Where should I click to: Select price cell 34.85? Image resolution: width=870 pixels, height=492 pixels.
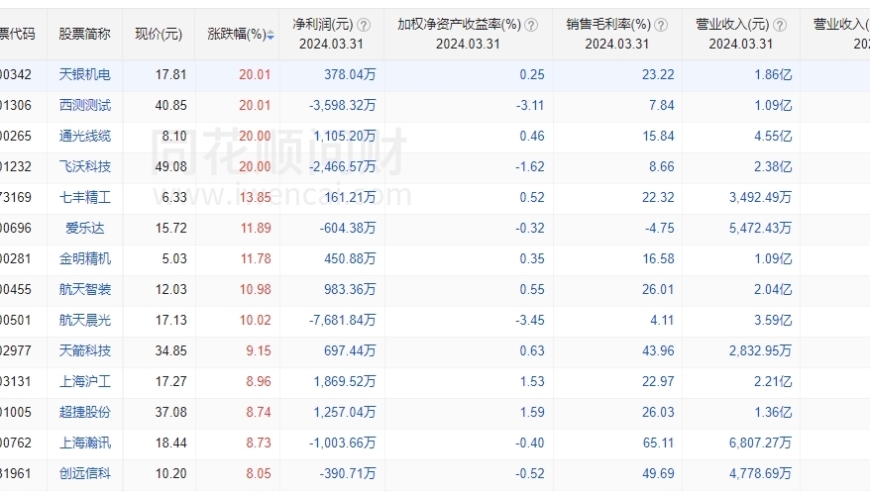tap(171, 351)
